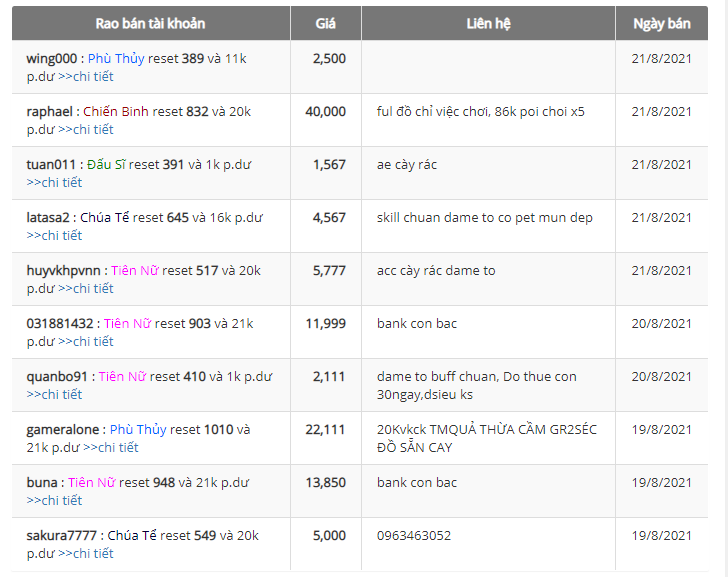The height and width of the screenshot is (577, 728).
Task: View details of sakura7777 account
Action: tap(86, 553)
